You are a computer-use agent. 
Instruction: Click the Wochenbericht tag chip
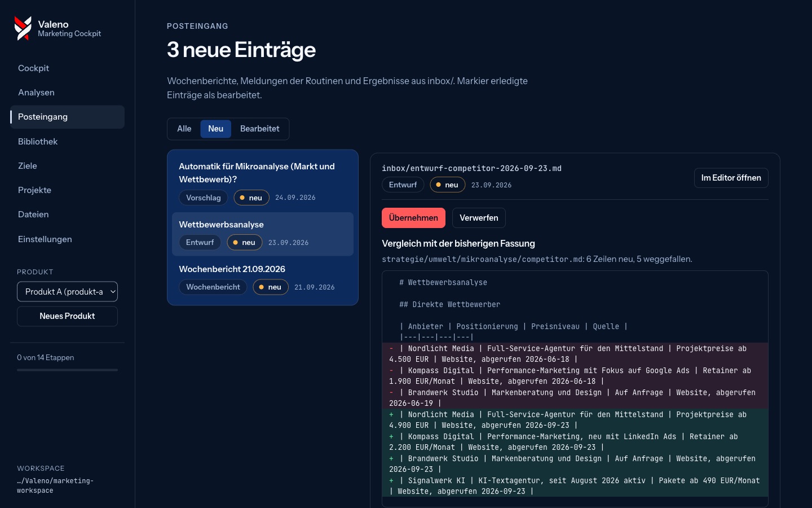pos(213,287)
